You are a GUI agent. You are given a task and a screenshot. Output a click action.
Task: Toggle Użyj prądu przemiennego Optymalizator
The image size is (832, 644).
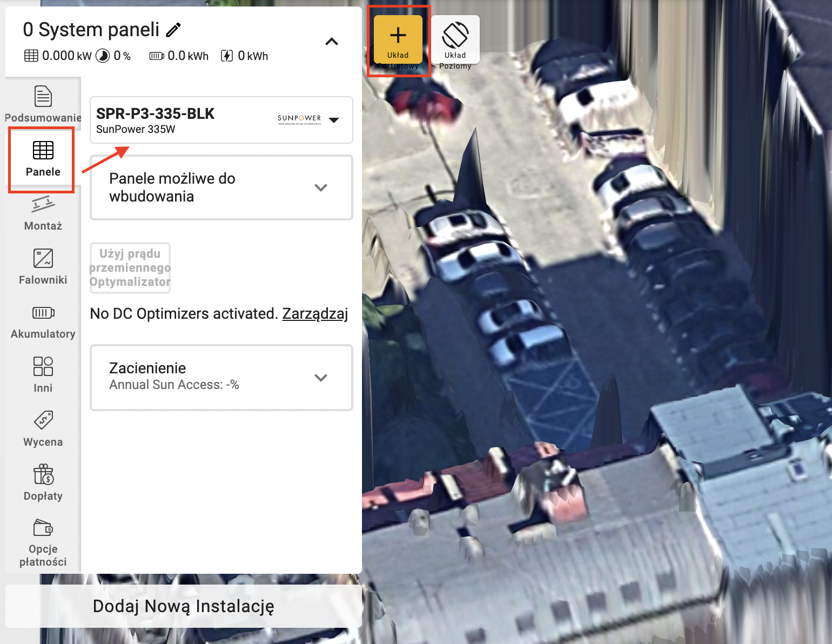tap(130, 268)
